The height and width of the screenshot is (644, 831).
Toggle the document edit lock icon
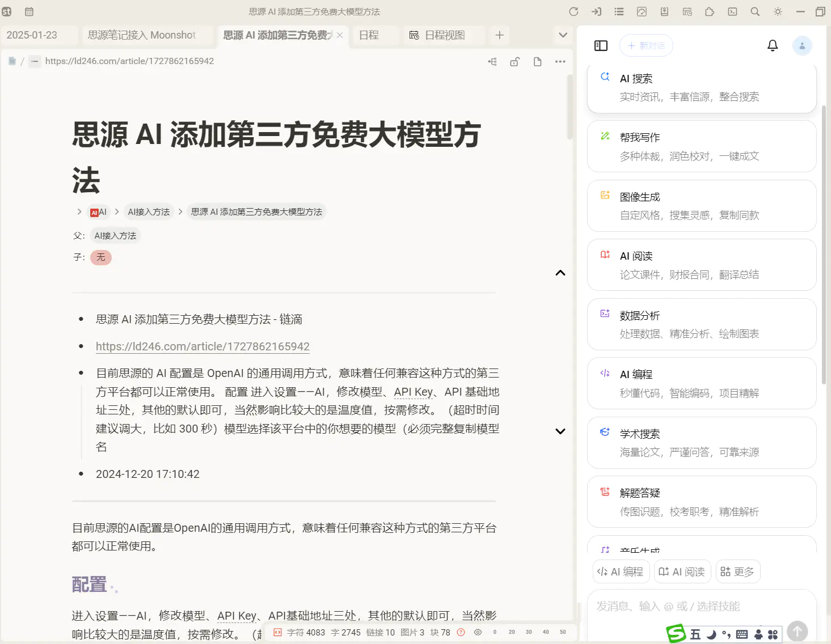pyautogui.click(x=514, y=62)
